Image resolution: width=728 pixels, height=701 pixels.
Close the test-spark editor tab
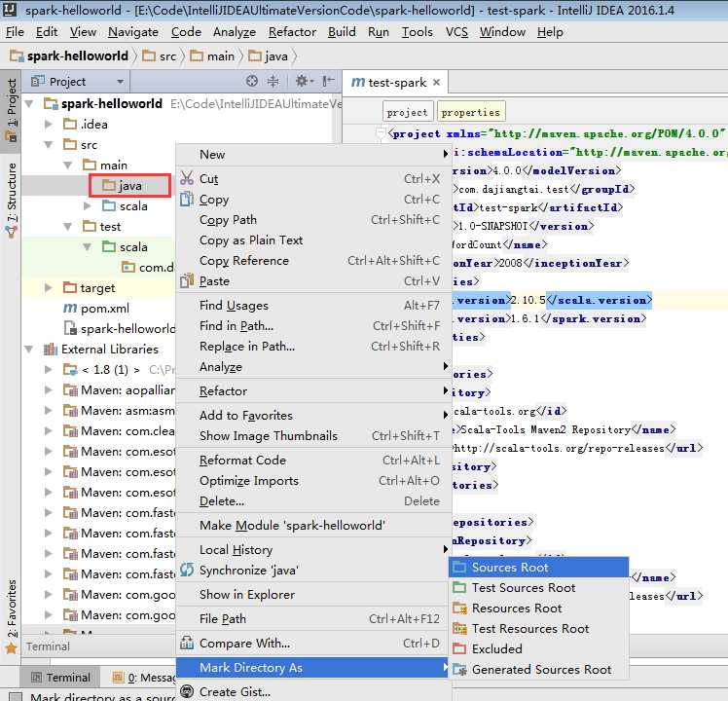(x=436, y=83)
